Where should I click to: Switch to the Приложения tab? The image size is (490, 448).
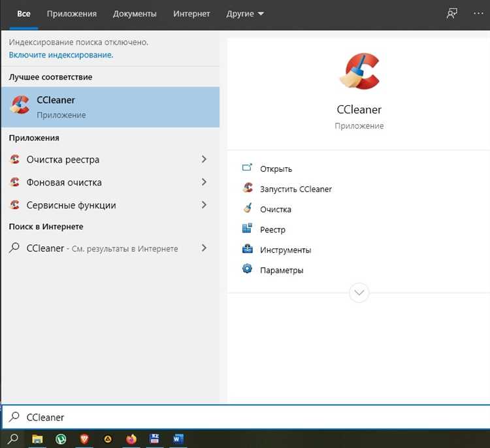pyautogui.click(x=72, y=14)
